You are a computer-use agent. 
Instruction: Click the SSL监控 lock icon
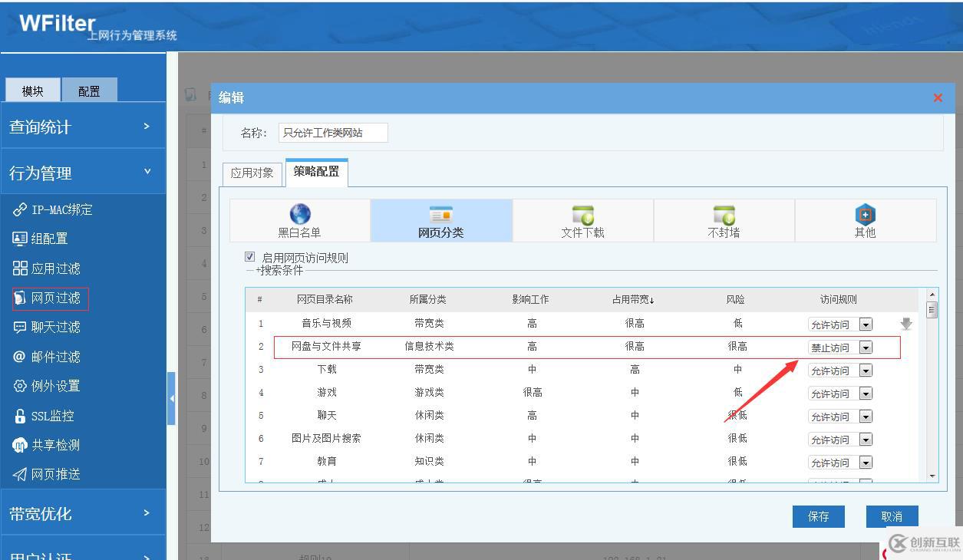[x=20, y=416]
